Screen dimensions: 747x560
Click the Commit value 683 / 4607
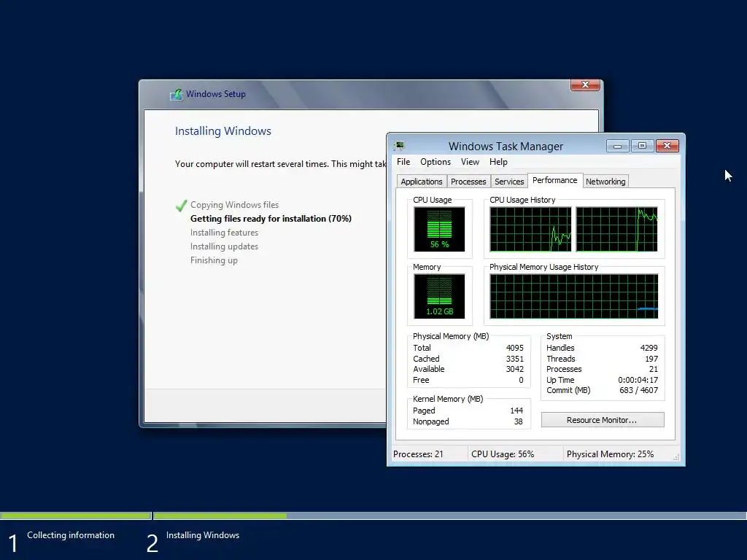pyautogui.click(x=638, y=391)
